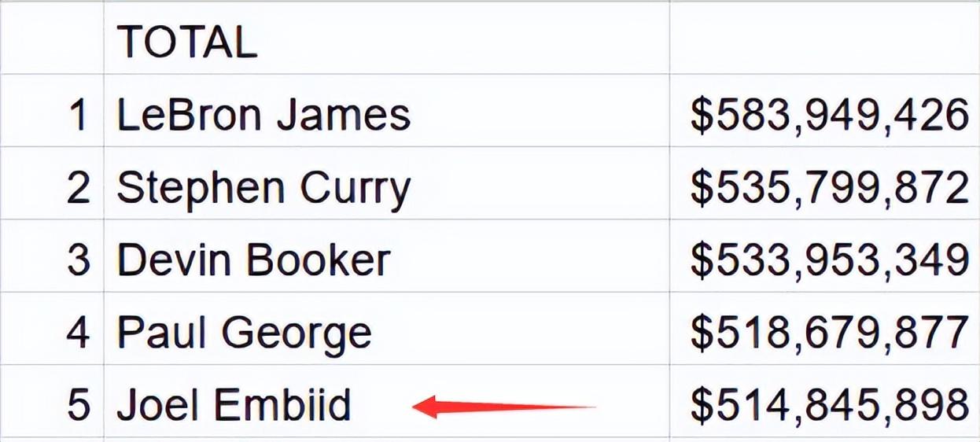Viewport: 980px width, 442px height.
Task: Click the rank number 5 cell
Action: pyautogui.click(x=79, y=405)
